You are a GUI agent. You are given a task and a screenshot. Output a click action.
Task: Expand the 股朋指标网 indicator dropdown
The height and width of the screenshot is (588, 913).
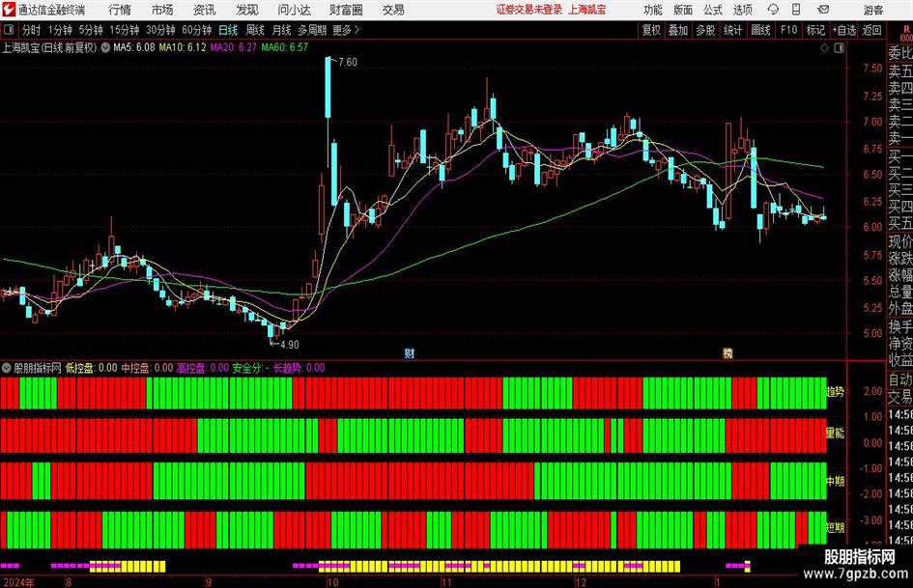(7, 368)
